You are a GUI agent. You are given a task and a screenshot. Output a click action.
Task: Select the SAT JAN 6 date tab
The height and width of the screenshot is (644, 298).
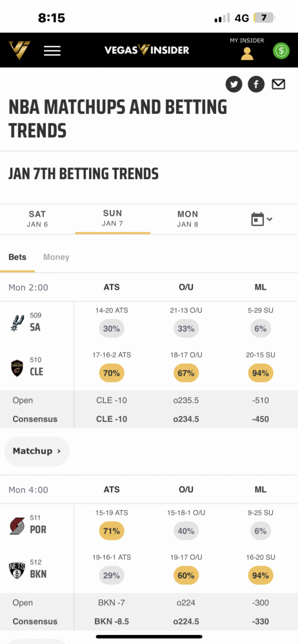click(37, 219)
